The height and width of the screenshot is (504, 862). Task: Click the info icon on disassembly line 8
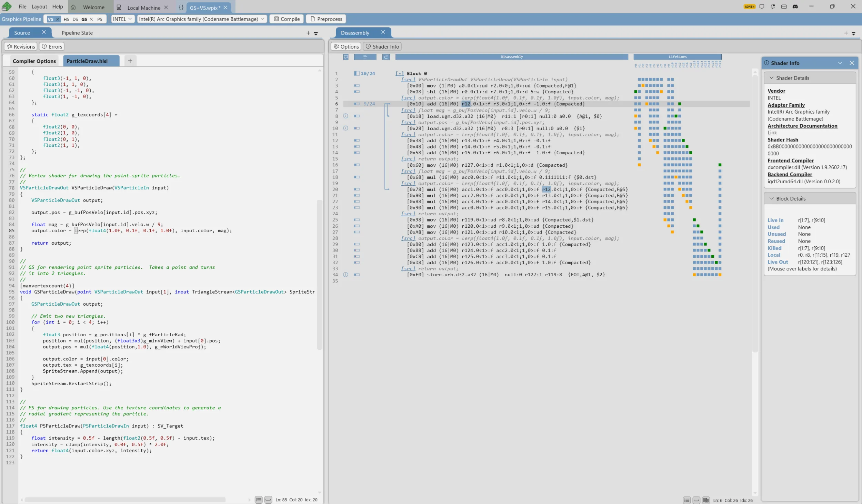(x=345, y=116)
